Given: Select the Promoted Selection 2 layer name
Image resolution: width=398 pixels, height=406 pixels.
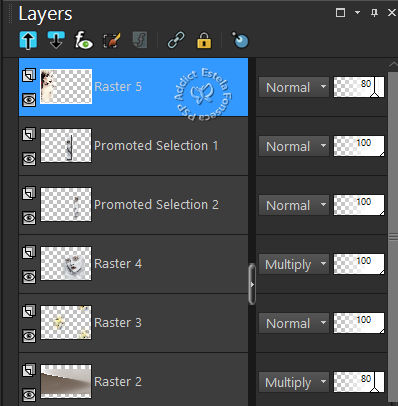Looking at the screenshot, I should click(156, 205).
